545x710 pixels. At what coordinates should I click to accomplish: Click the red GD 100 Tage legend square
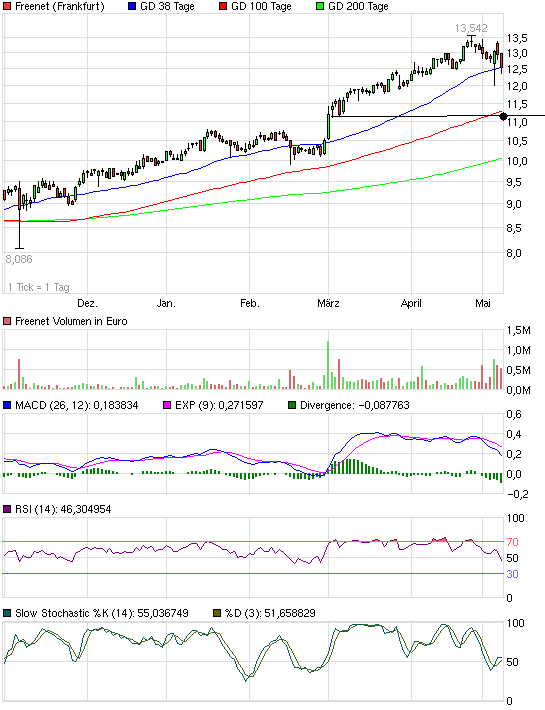pyautogui.click(x=223, y=6)
